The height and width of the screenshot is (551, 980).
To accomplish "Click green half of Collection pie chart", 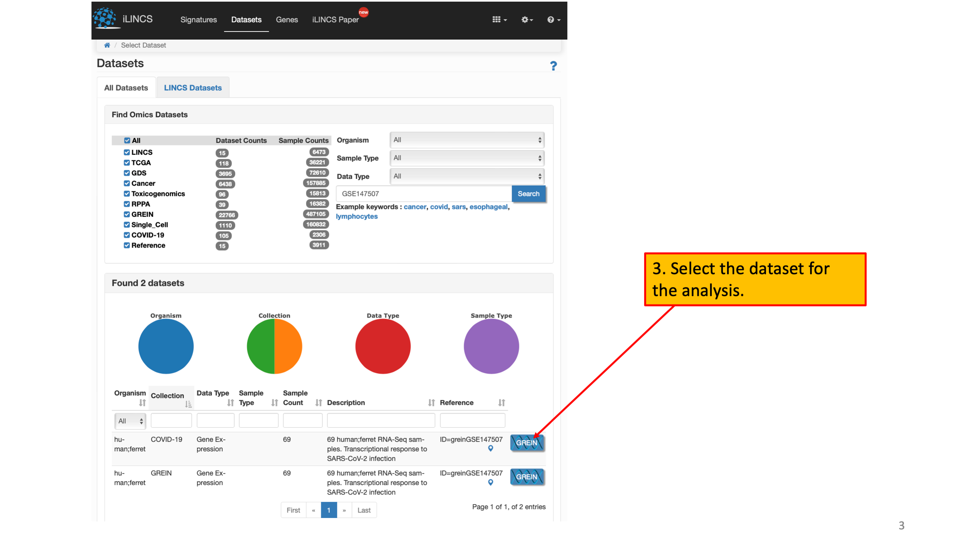I will click(x=260, y=346).
